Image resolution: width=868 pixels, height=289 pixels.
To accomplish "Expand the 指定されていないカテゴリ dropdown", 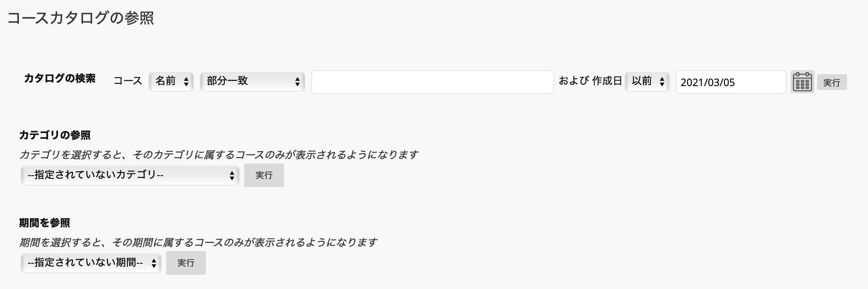I will click(130, 175).
